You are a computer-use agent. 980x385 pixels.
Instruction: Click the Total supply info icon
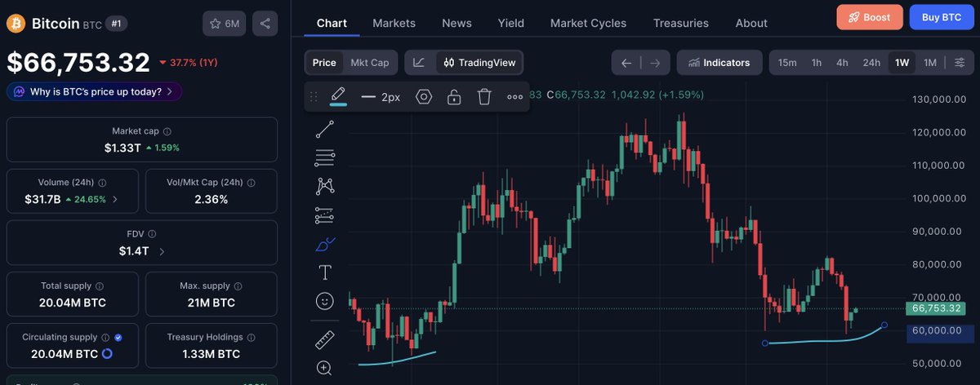100,286
